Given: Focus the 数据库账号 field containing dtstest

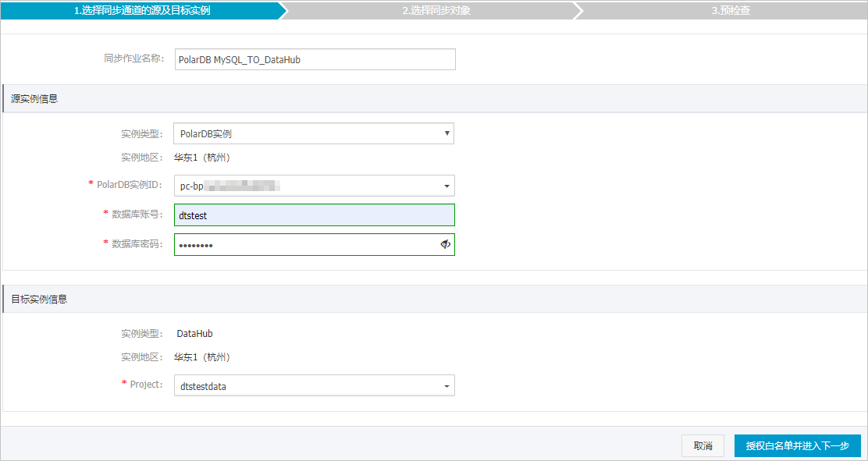Looking at the screenshot, I should click(315, 215).
